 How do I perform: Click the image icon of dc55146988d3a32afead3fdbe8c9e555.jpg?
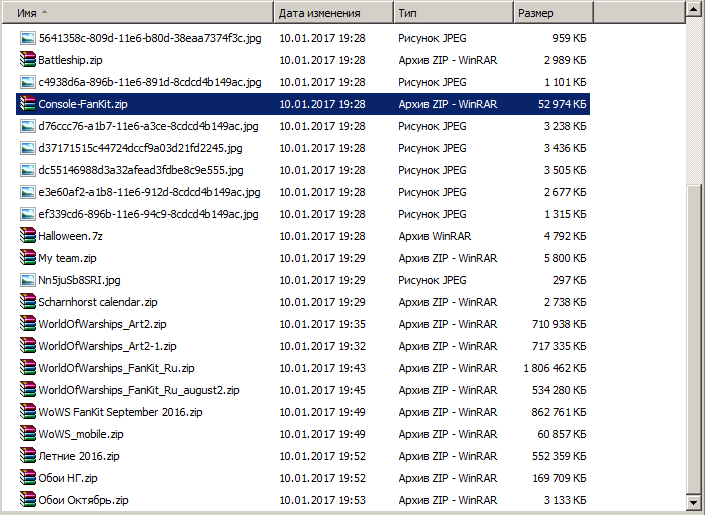click(27, 170)
